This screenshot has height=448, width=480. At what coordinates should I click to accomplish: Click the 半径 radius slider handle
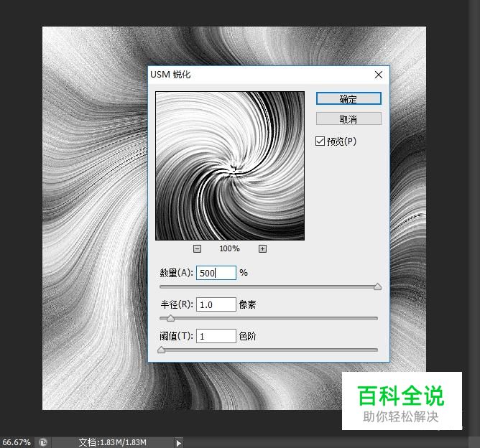pyautogui.click(x=170, y=318)
